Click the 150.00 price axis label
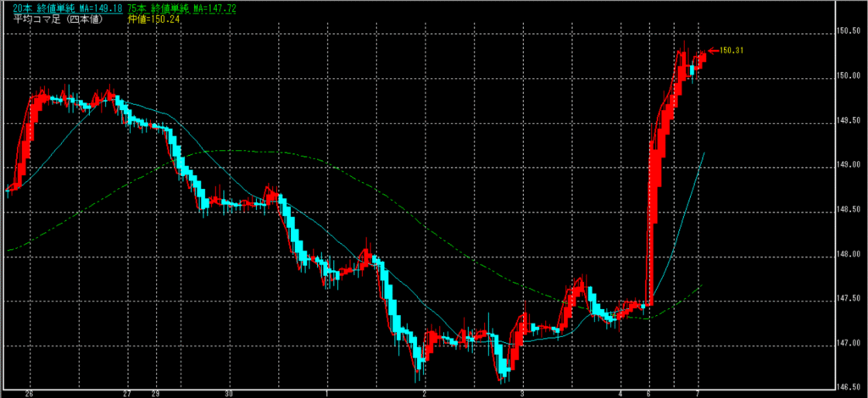This screenshot has height=398, width=868. click(x=851, y=76)
